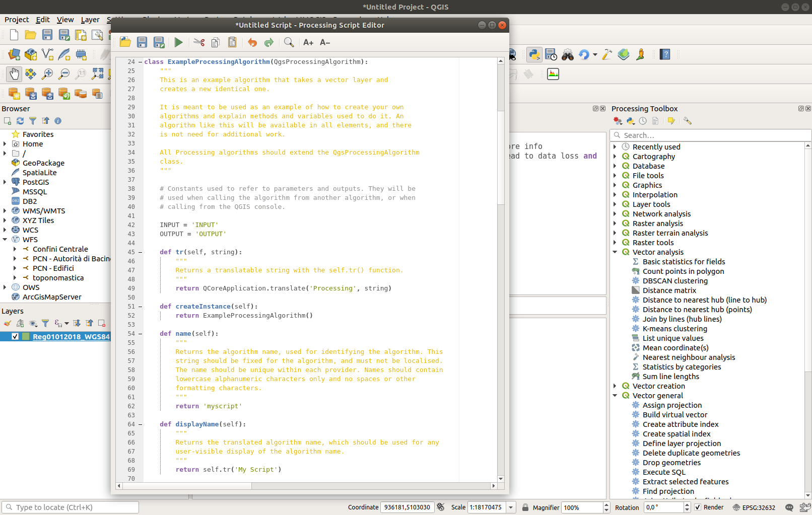Open the Python Console icon in toolbar
The height and width of the screenshot is (515, 812).
click(x=534, y=54)
